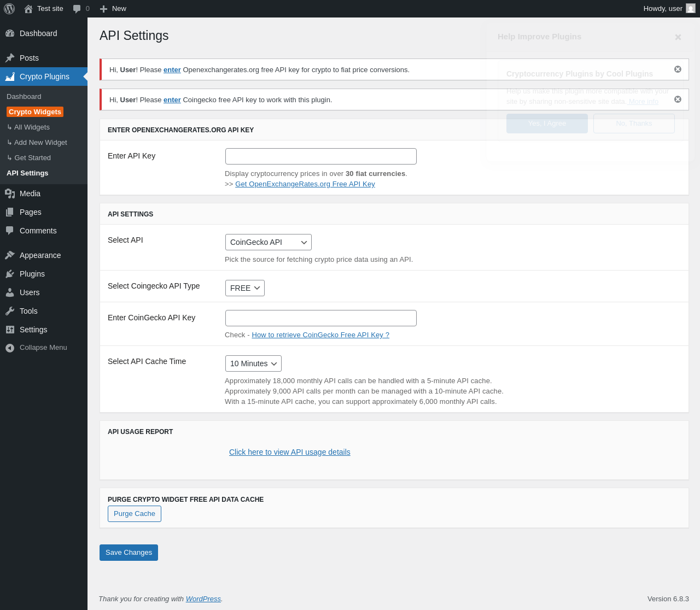Go to Add New Widget submenu
Viewport: 700px width, 610px height.
coord(40,143)
